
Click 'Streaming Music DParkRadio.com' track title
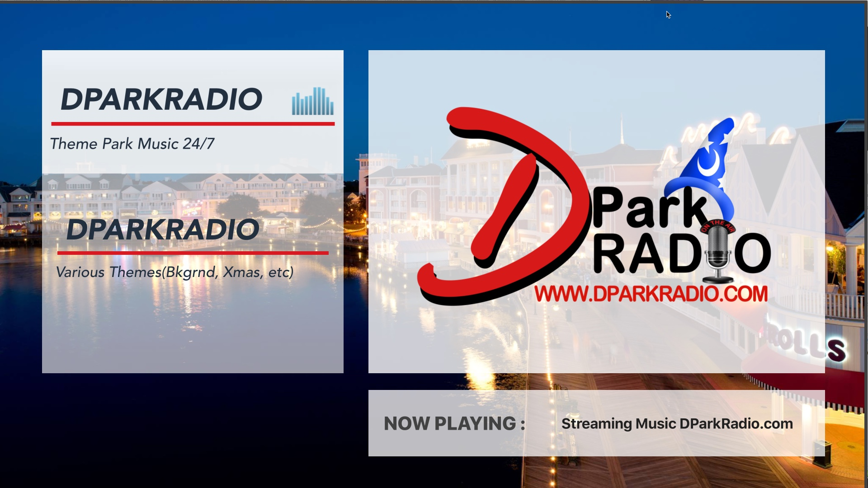[x=677, y=424]
